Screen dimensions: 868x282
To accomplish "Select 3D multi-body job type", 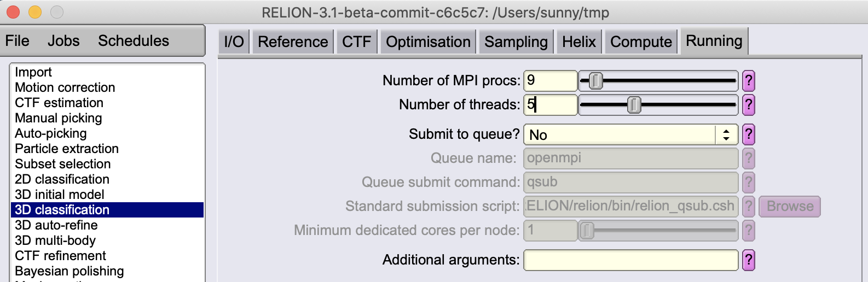I will (107, 240).
